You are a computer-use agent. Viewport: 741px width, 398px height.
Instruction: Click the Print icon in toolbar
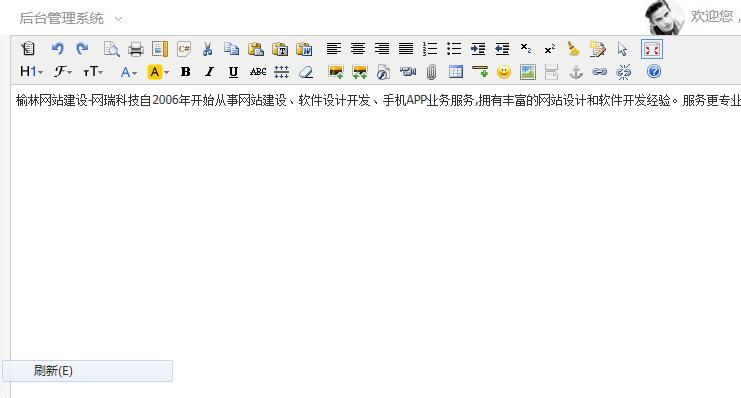click(x=136, y=49)
